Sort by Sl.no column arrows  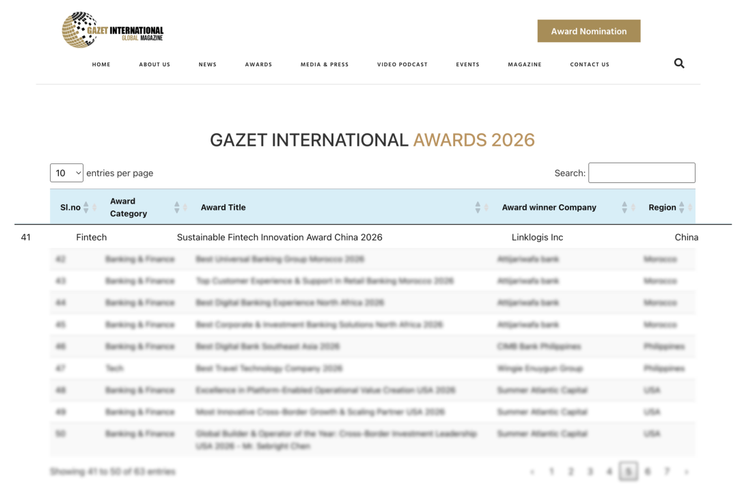coord(86,207)
